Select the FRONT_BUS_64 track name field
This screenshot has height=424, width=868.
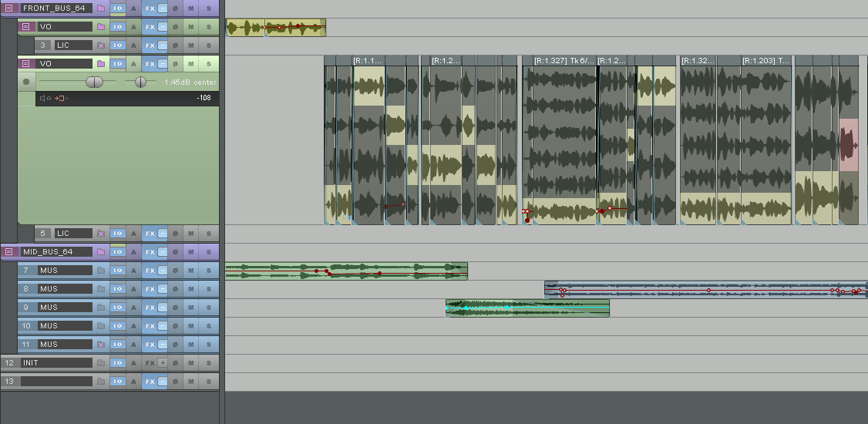(56, 8)
